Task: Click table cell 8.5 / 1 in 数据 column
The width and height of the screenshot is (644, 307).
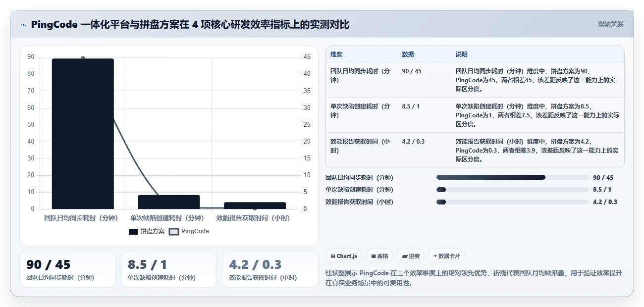Action: click(x=411, y=106)
